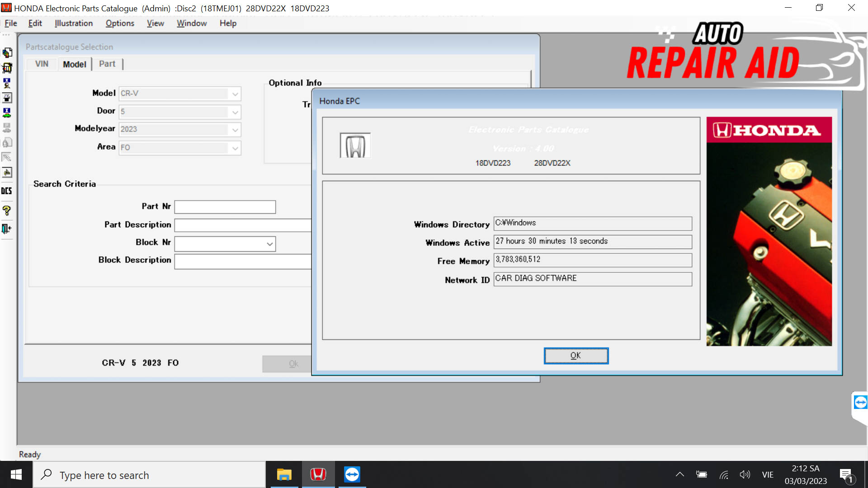Click the Part Description input field

point(243,225)
